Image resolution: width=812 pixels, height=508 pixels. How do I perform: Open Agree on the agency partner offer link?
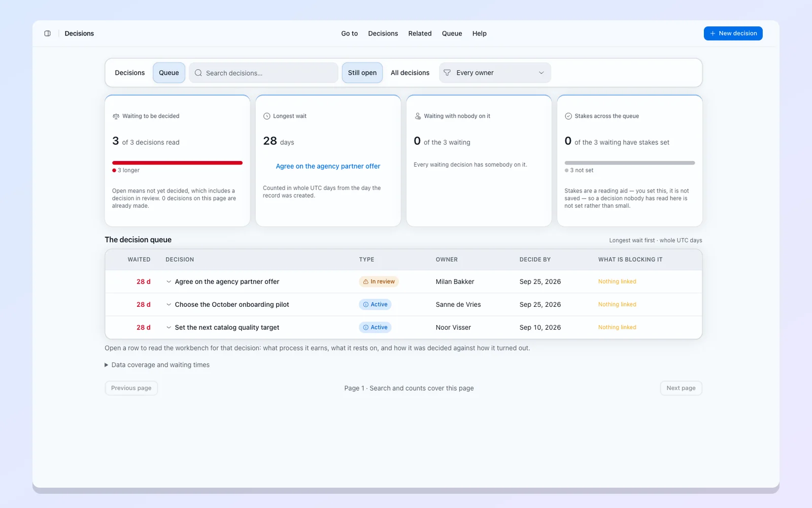point(328,166)
